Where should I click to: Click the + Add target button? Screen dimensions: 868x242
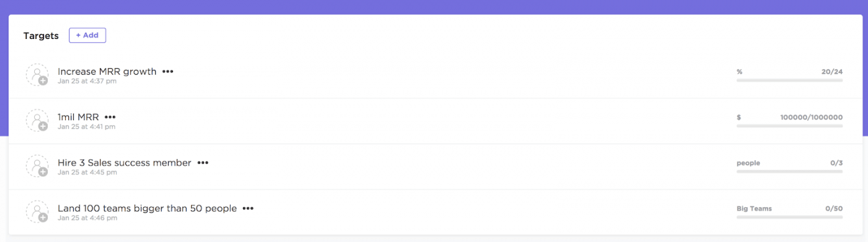click(x=87, y=35)
